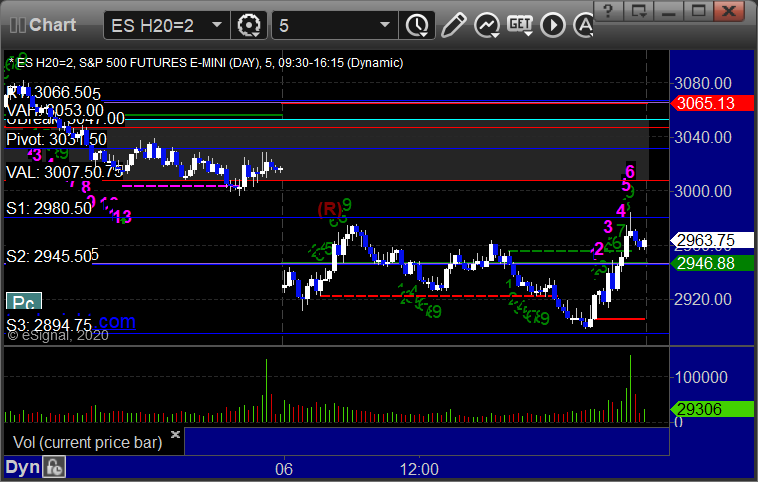Close the Vol current price bar pane
This screenshot has width=758, height=482.
pyautogui.click(x=175, y=434)
